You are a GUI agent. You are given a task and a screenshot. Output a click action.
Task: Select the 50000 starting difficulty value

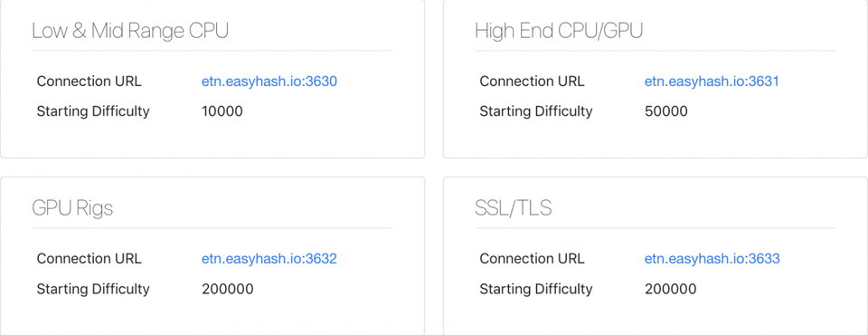(666, 111)
